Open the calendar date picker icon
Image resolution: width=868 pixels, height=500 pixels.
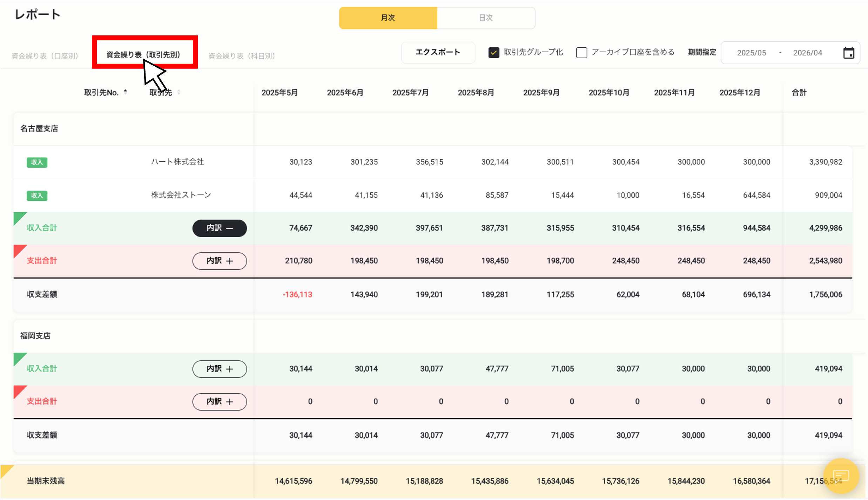click(x=849, y=53)
